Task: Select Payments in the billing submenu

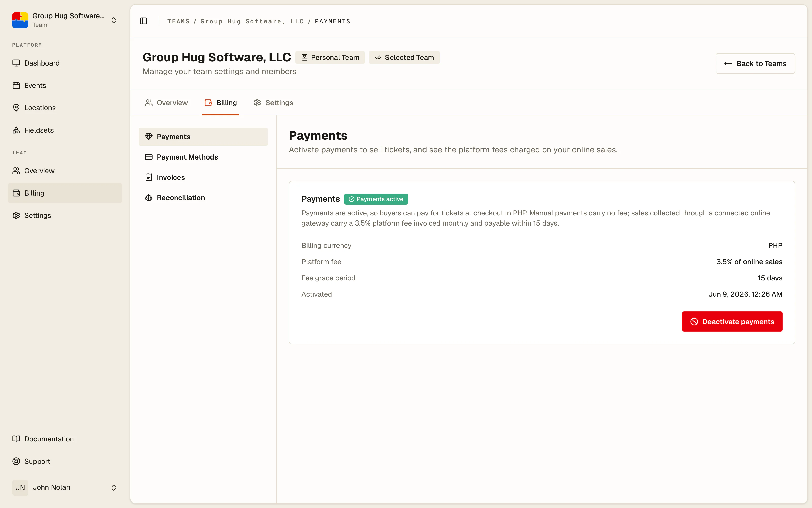Action: click(203, 137)
